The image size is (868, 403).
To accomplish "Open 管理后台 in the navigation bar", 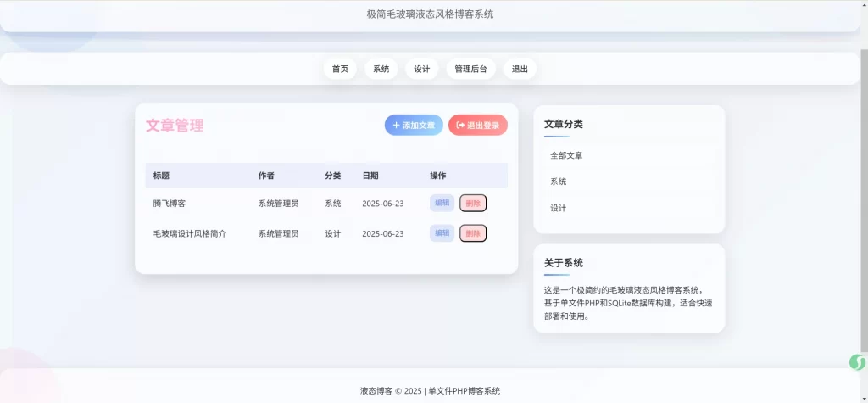I will pos(471,70).
